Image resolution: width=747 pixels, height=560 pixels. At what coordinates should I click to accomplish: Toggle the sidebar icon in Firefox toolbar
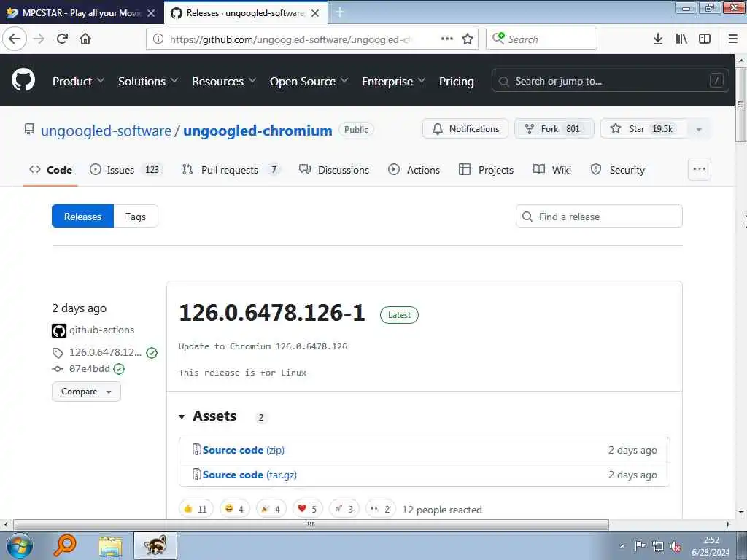705,39
